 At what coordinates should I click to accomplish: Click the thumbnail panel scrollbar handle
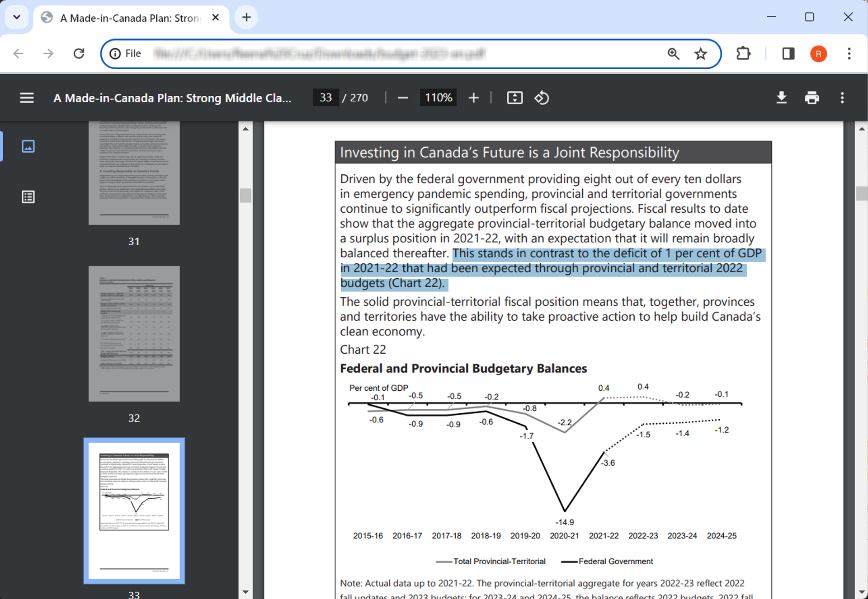tap(245, 196)
